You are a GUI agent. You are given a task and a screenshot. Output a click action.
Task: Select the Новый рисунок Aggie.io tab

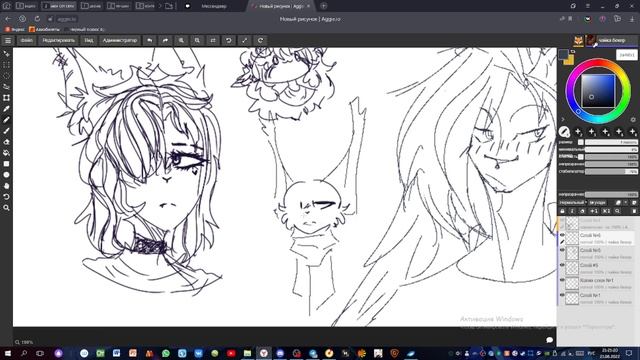(x=280, y=6)
